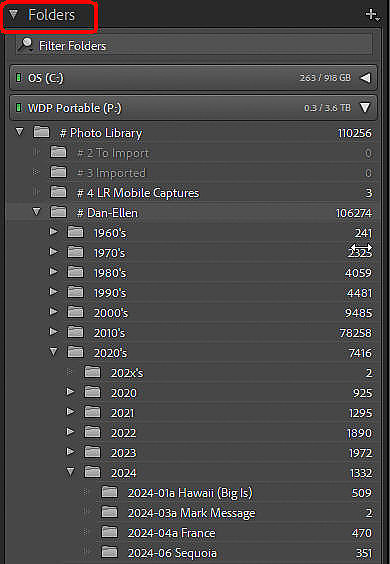The width and height of the screenshot is (390, 564).
Task: Select the 202x's folder name
Action: 127,373
